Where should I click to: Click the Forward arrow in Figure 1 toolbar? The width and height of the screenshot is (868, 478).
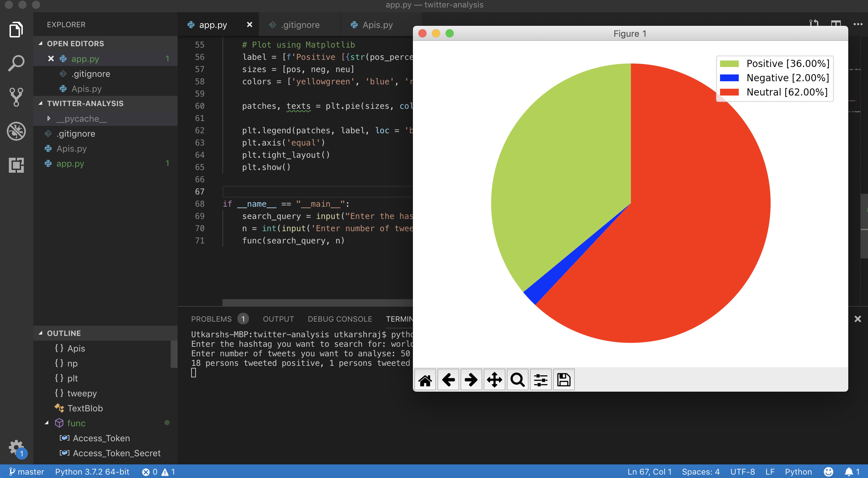(x=471, y=380)
